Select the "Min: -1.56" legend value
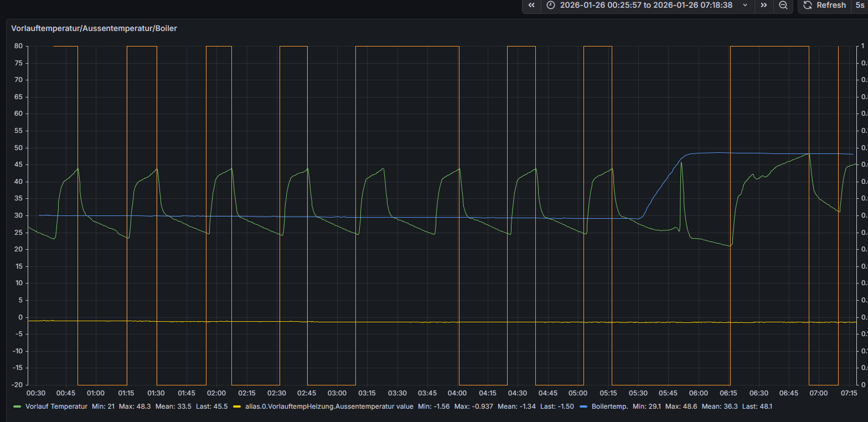This screenshot has height=422, width=868. [x=435, y=406]
